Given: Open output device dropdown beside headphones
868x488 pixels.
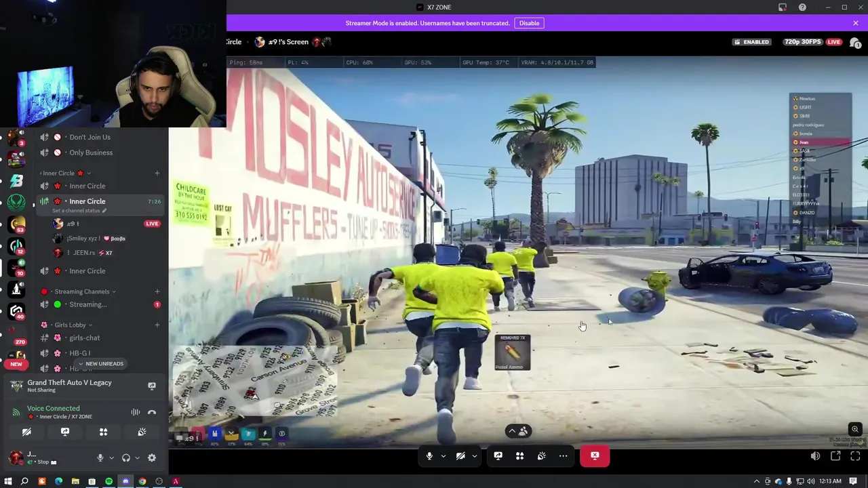Looking at the screenshot, I should pyautogui.click(x=137, y=458).
